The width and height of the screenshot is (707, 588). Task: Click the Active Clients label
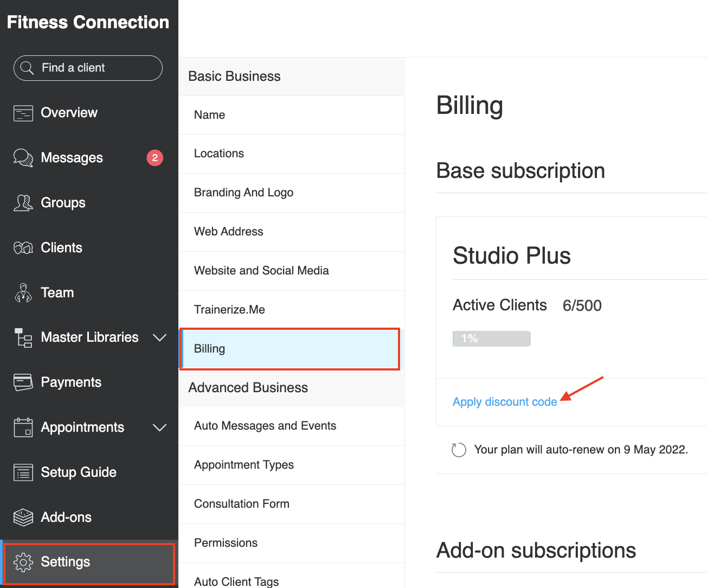point(500,305)
